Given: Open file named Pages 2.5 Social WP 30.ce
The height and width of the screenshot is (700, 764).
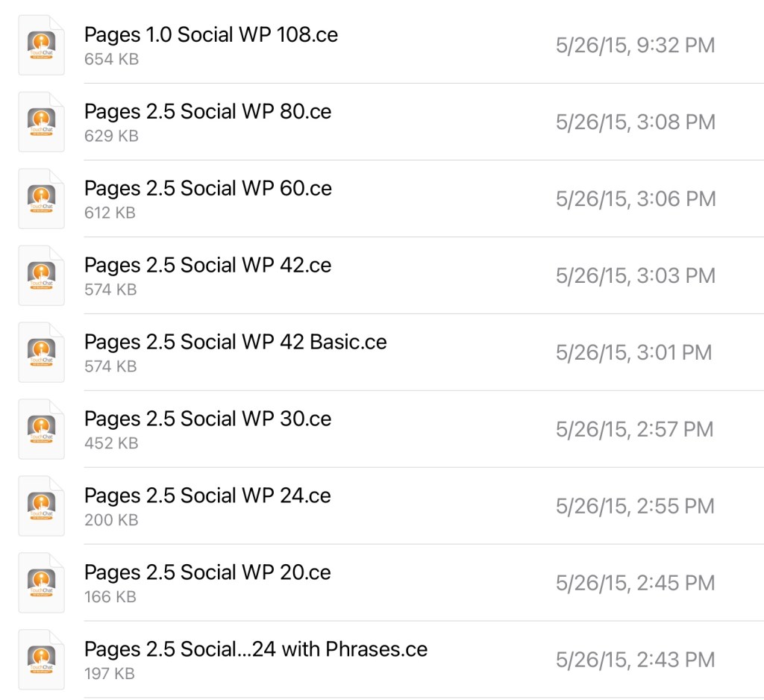Looking at the screenshot, I should [x=207, y=419].
